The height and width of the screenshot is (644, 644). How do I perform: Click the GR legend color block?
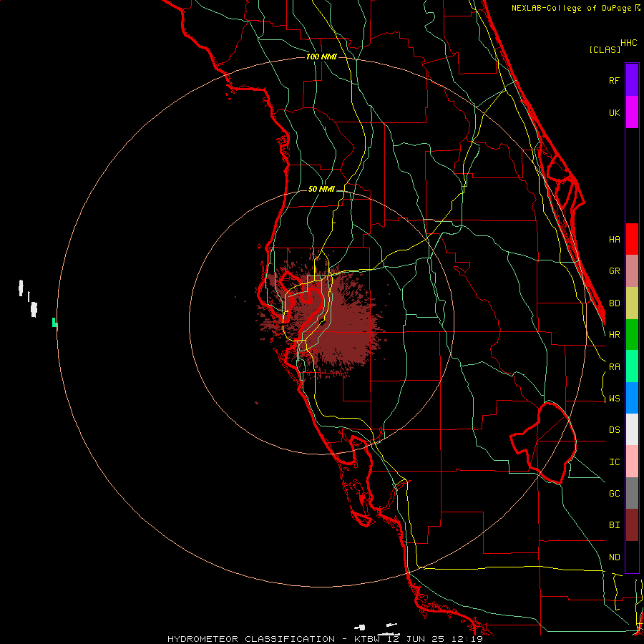[632, 271]
